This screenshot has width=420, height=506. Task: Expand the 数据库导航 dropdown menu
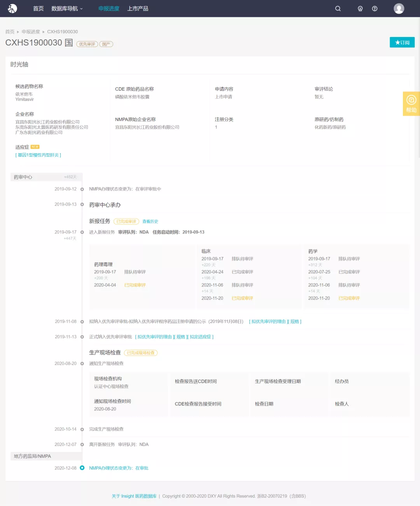point(67,9)
